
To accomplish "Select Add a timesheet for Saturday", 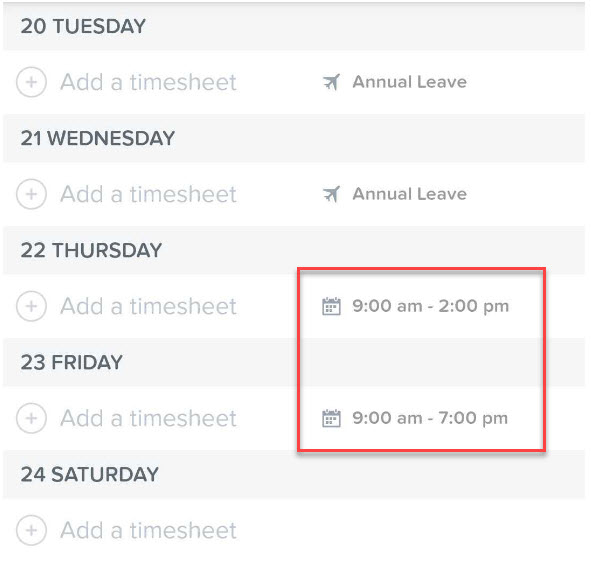I will [x=149, y=530].
